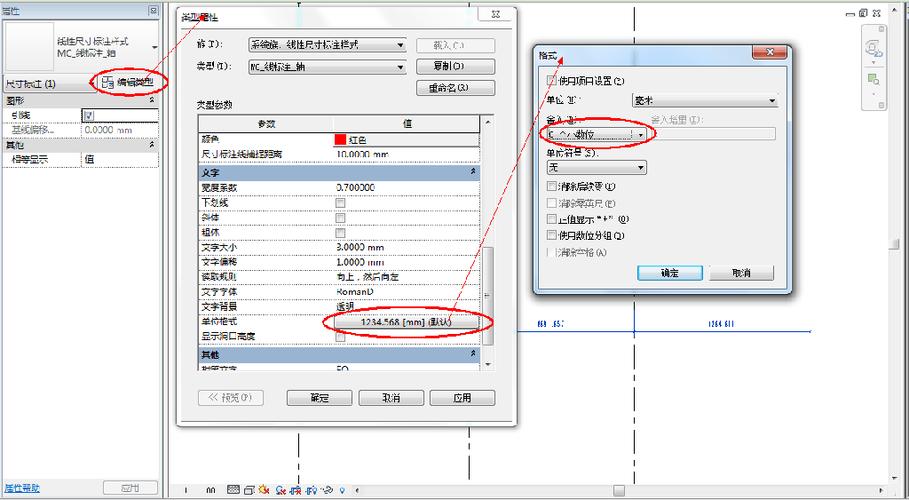Click the 复制 (Duplicate) button
909x500 pixels.
456,66
